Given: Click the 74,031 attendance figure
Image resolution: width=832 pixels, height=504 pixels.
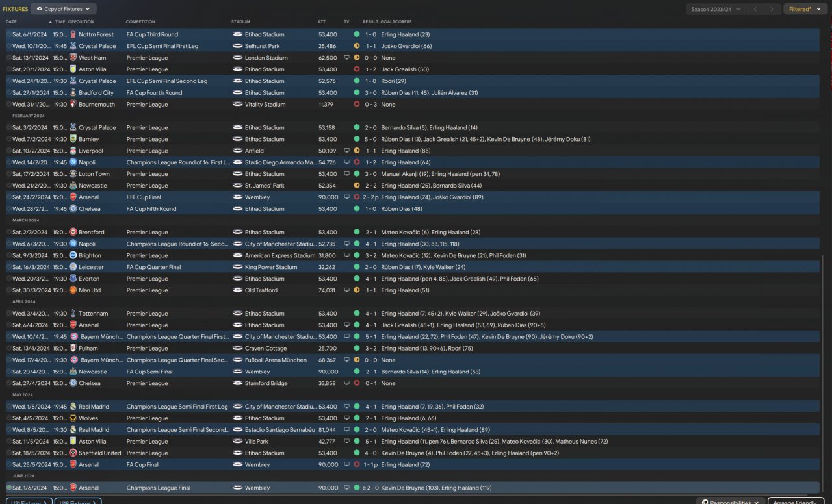Looking at the screenshot, I should click(328, 290).
